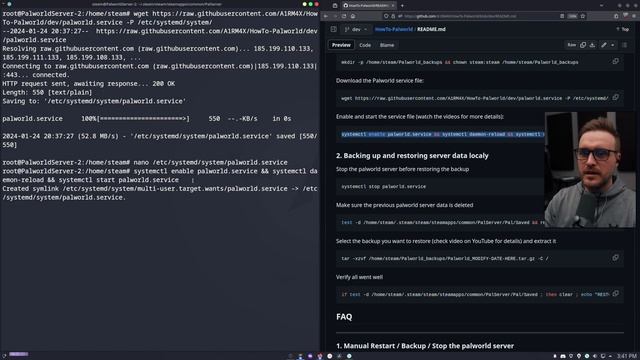Switch to the highlighted purple taskbar workspace
Viewport: 640px width, 360px height.
pyautogui.click(x=19, y=354)
